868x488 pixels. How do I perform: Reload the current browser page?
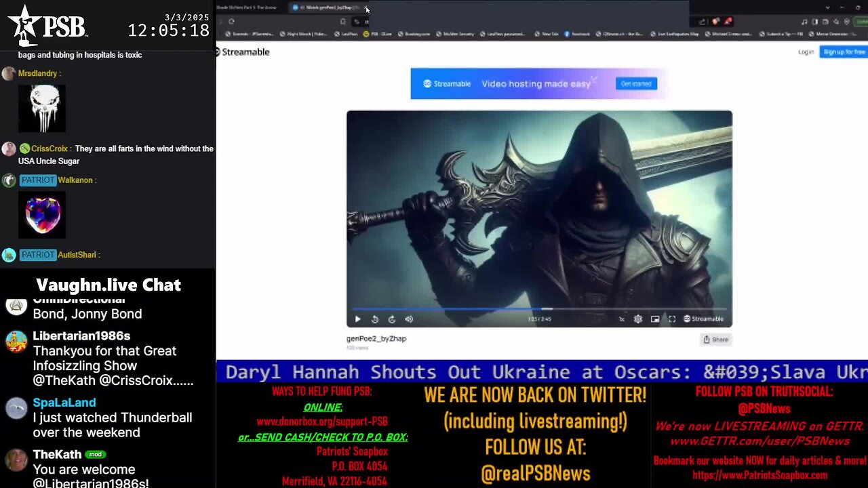[232, 22]
